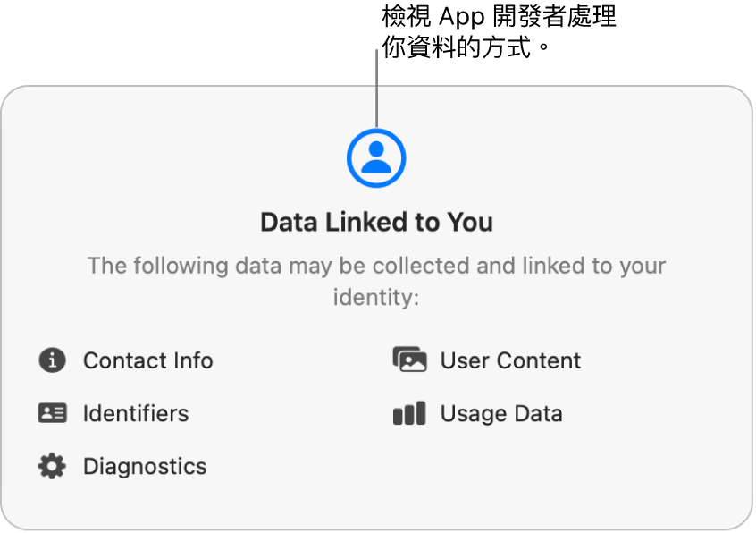Click the Contact Info circle icon
Screen dimensions: 756x533
tap(52, 360)
